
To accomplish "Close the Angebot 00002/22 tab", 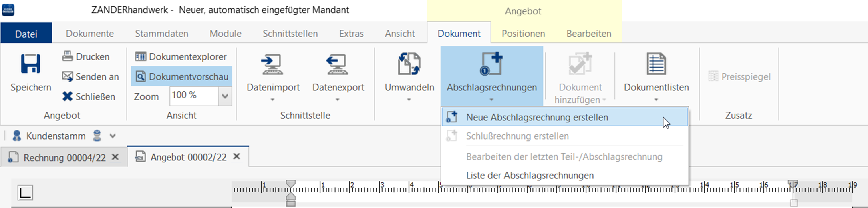I will 237,156.
